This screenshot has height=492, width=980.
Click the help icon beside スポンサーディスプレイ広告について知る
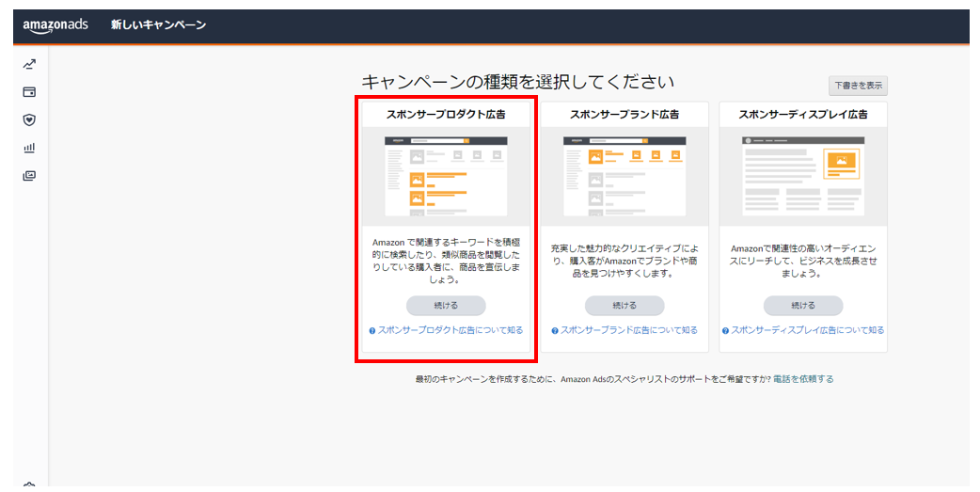[725, 331]
